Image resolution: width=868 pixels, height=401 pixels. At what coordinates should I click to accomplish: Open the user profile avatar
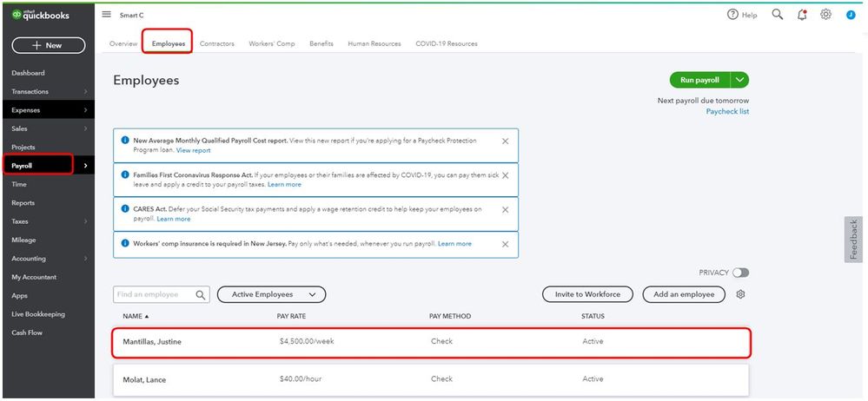coord(851,15)
